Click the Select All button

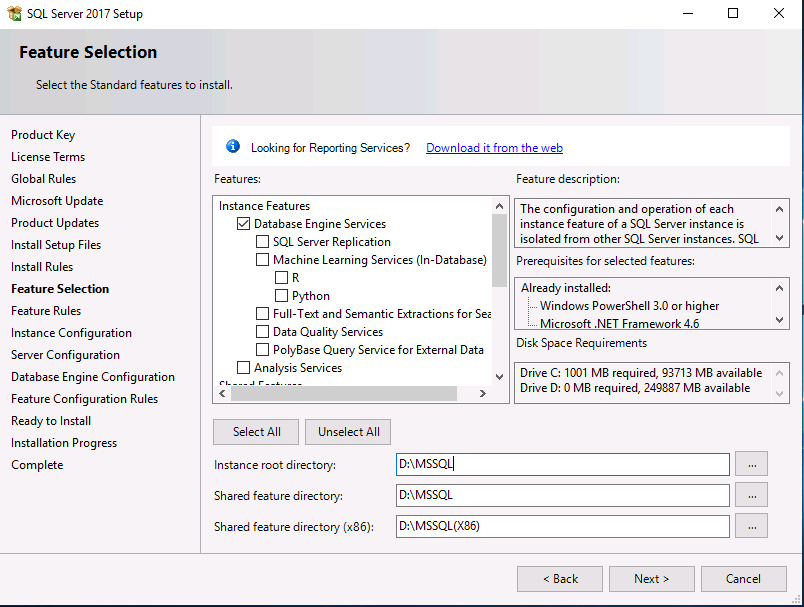256,432
